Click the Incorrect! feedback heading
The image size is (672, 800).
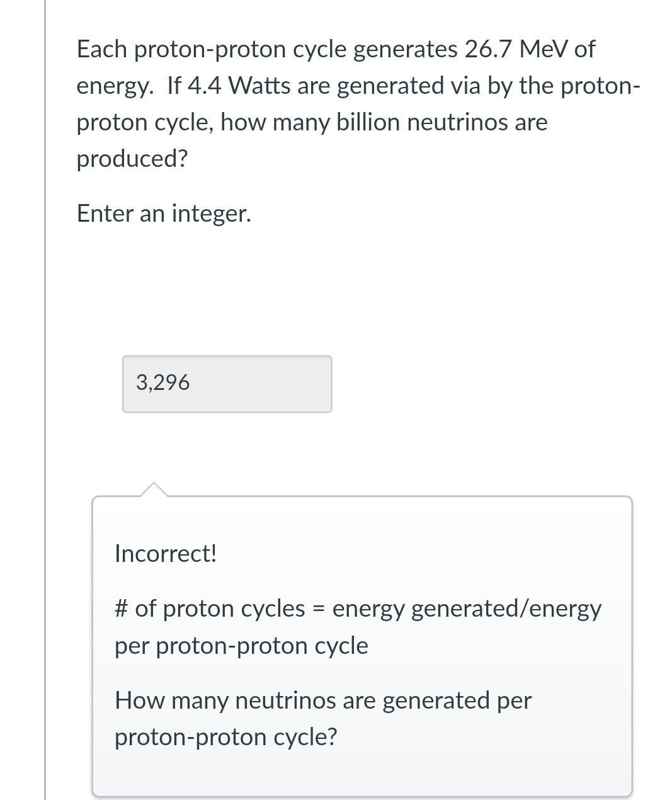pos(166,554)
